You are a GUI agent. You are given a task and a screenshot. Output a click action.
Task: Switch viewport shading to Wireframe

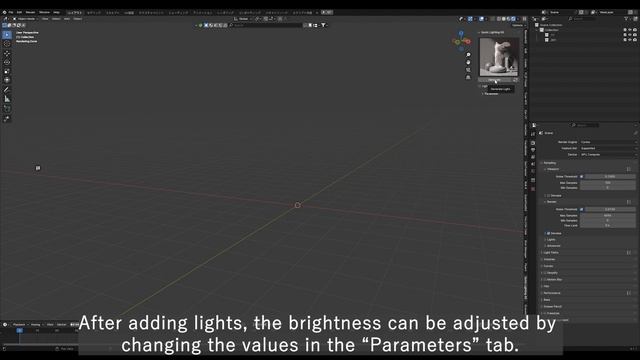[x=499, y=19]
